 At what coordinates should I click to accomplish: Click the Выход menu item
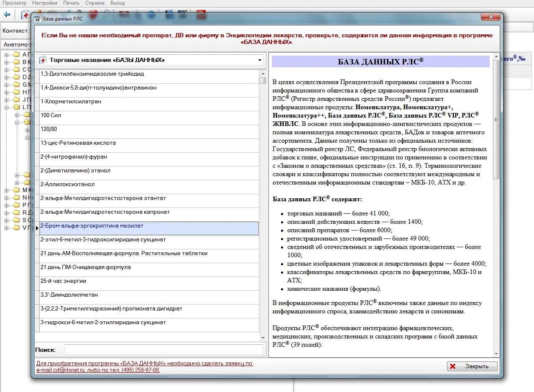pos(118,3)
